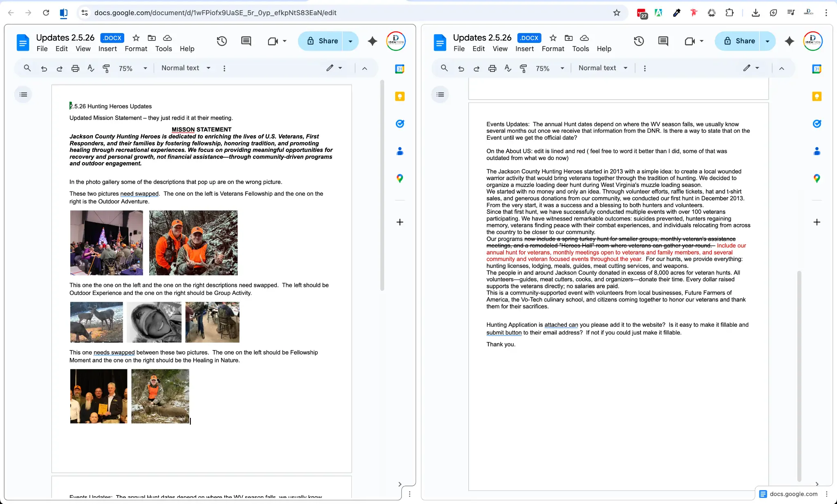
Task: Collapse menus with chevron in right toolbar
Action: tap(781, 68)
